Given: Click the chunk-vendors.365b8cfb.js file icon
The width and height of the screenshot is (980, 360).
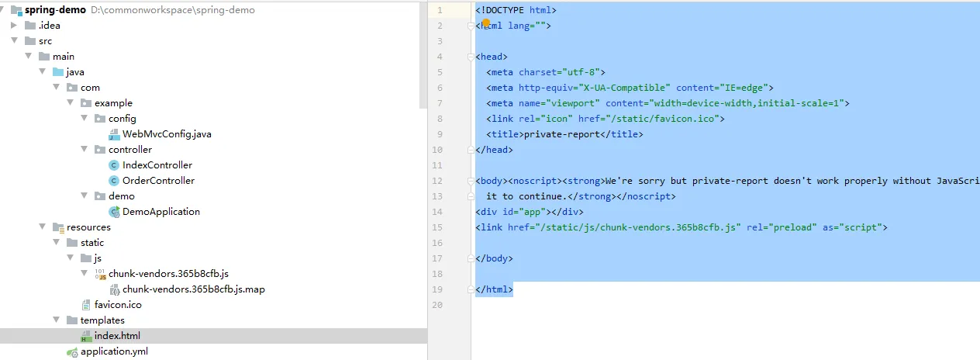Looking at the screenshot, I should coord(100,274).
